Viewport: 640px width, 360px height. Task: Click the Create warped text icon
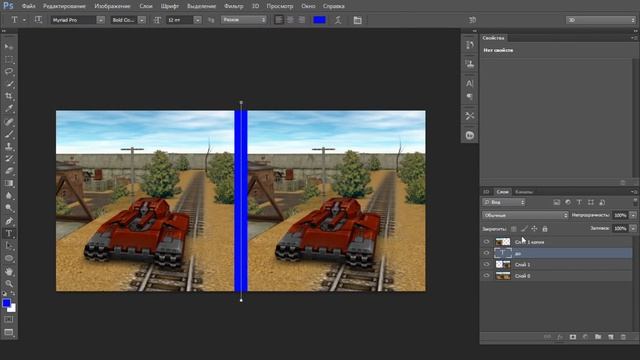pyautogui.click(x=338, y=20)
